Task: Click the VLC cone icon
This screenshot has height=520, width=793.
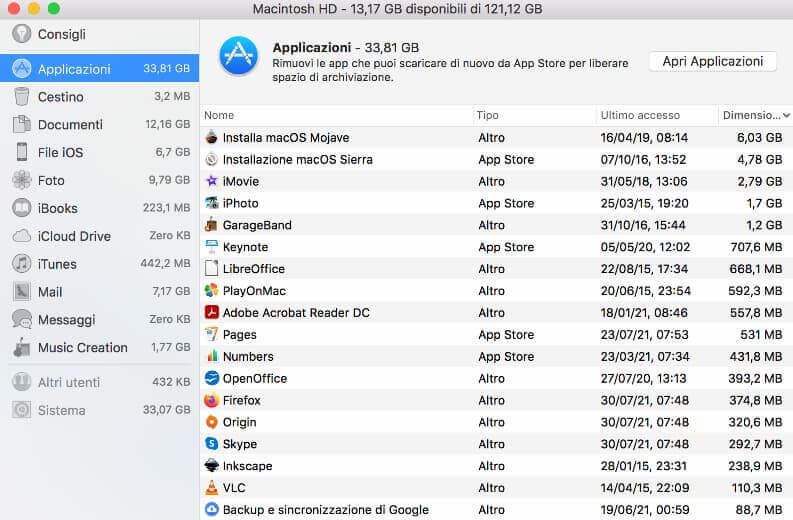Action: click(x=211, y=488)
